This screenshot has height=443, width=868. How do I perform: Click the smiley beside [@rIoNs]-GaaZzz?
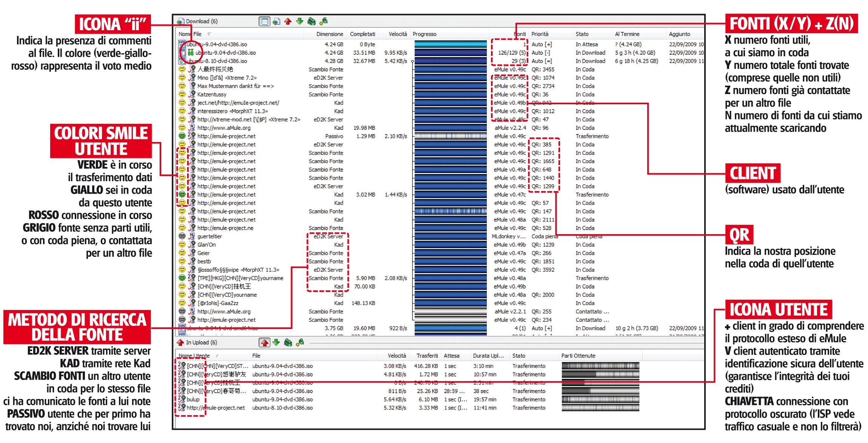[x=182, y=303]
